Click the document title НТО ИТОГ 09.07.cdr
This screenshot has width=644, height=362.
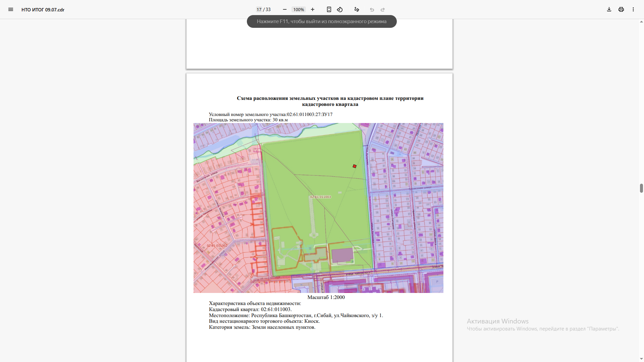click(x=43, y=10)
